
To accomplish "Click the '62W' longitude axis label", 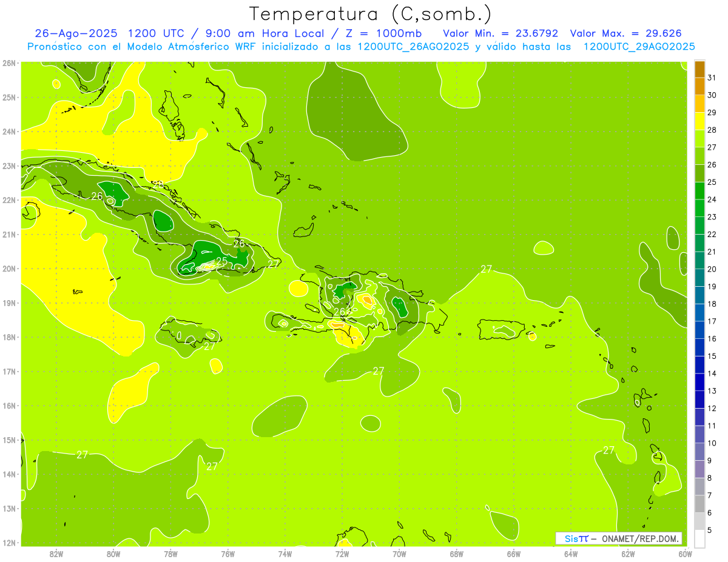I will coord(628,554).
